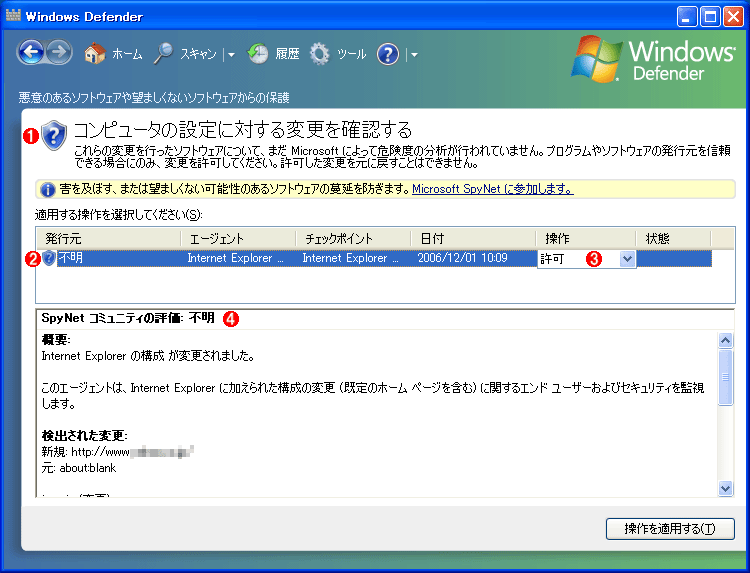
Task: Sort by the 日付 column header
Action: pyautogui.click(x=473, y=238)
